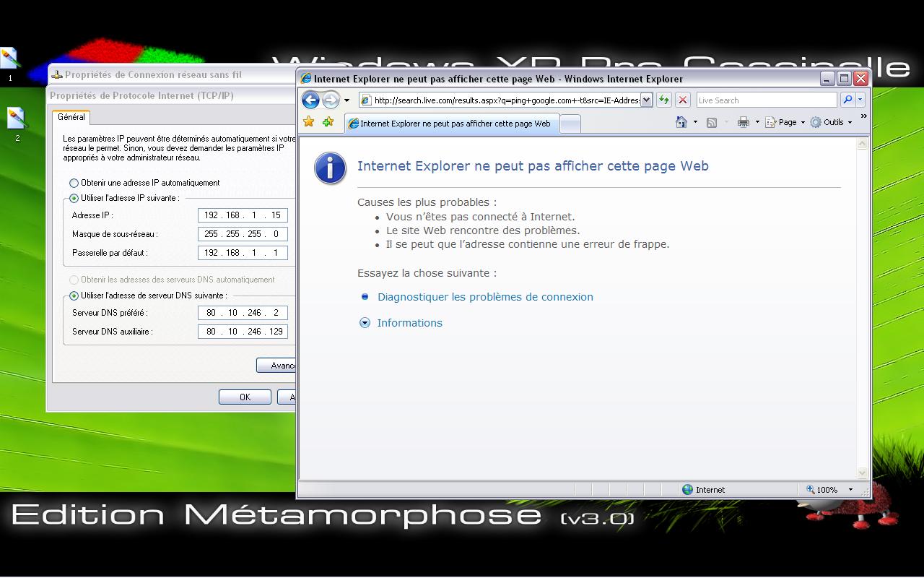
Task: Click the 'Propriétés de Protocole Internet (TCP/IP)' title bar
Action: (x=172, y=95)
